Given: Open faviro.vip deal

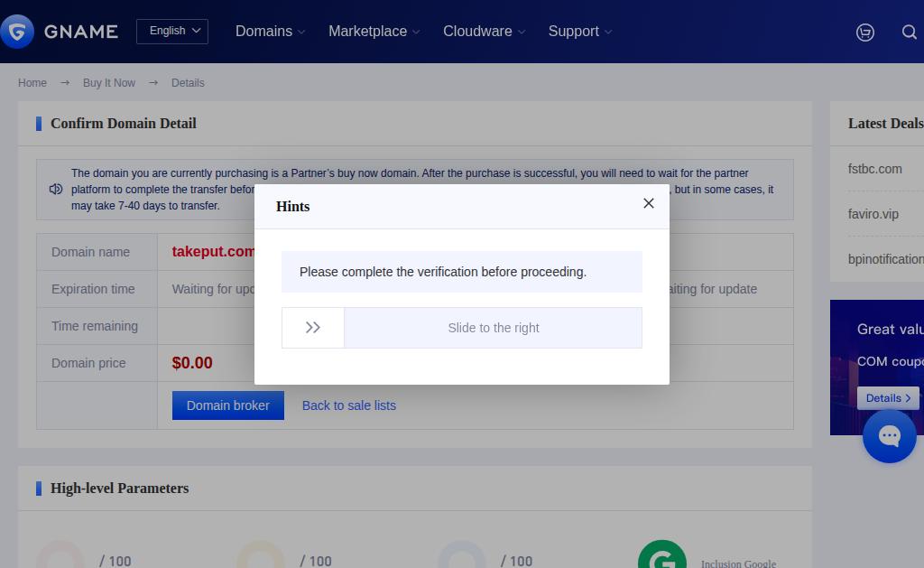Looking at the screenshot, I should 873,214.
